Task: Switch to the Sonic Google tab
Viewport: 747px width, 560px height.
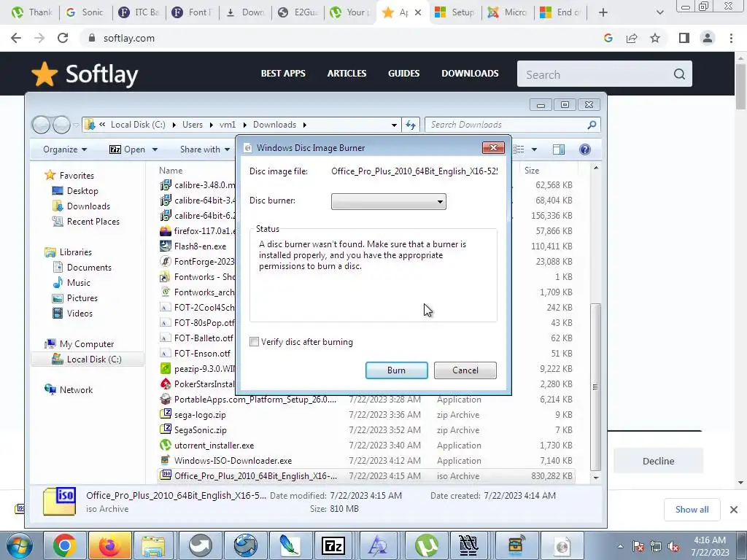Action: [x=85, y=12]
